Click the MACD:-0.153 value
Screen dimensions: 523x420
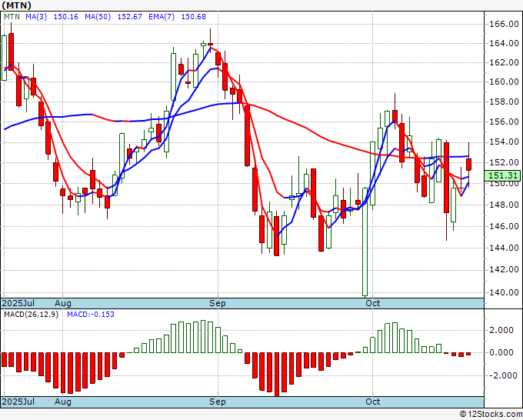[91, 315]
